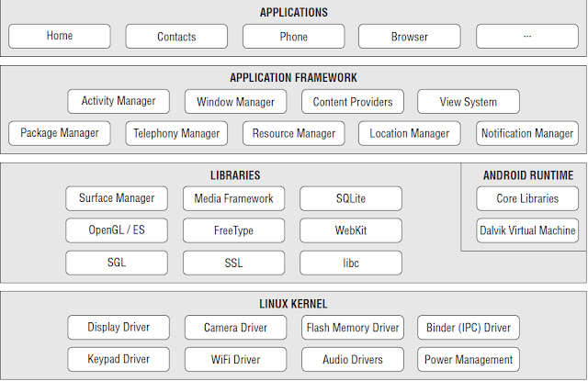Click the Binder (IPC) Driver box
The image size is (588, 381).
click(469, 328)
